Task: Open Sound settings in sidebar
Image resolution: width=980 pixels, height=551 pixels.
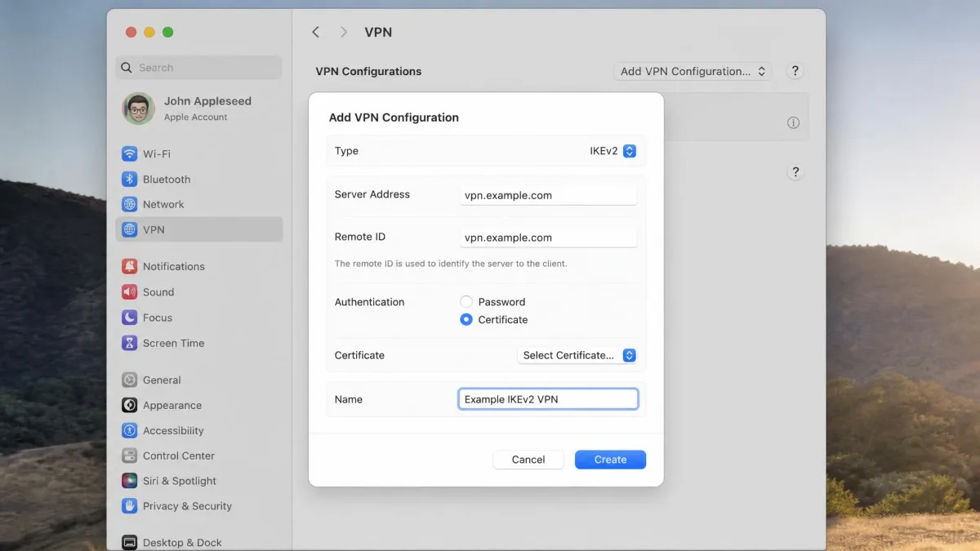Action: tap(199, 291)
